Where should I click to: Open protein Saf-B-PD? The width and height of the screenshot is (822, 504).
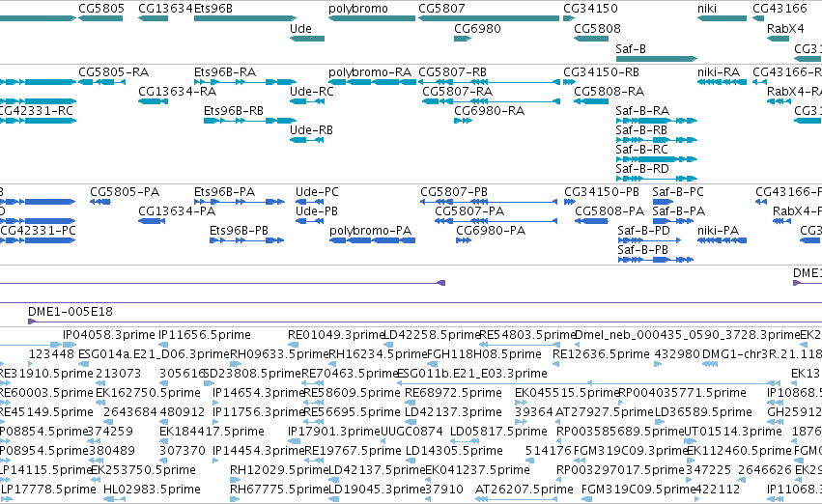tap(643, 231)
